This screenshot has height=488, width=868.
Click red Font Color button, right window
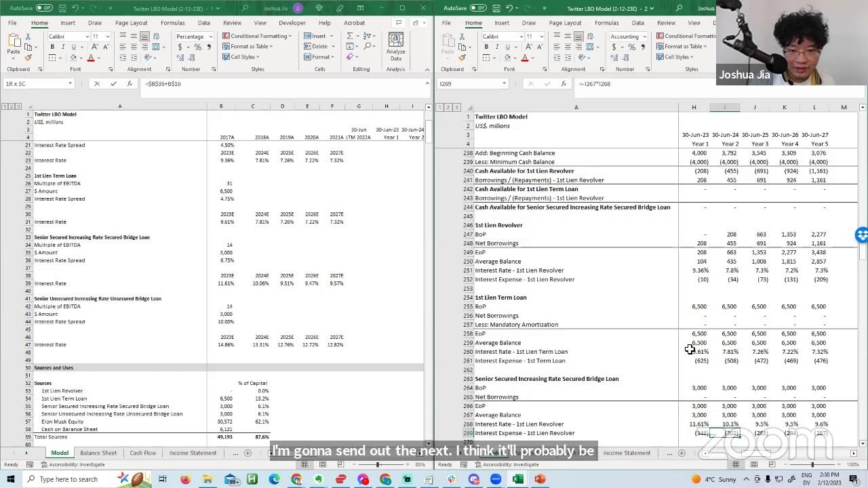click(x=524, y=58)
